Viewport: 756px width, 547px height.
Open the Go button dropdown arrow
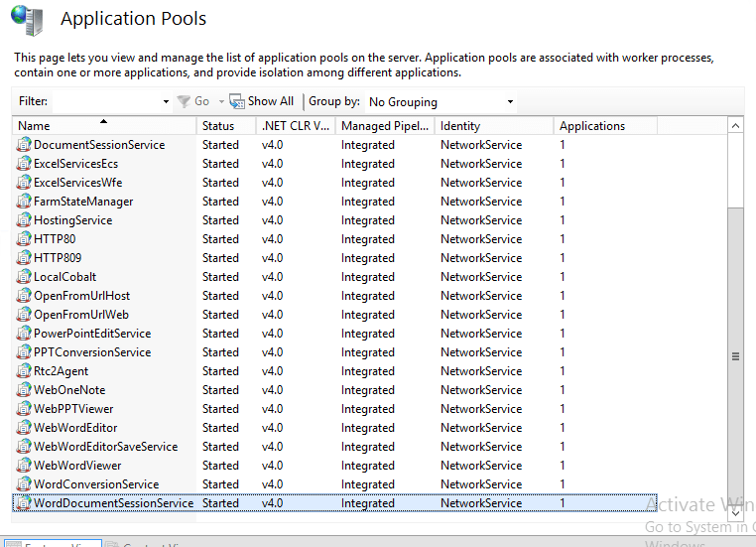(x=221, y=101)
